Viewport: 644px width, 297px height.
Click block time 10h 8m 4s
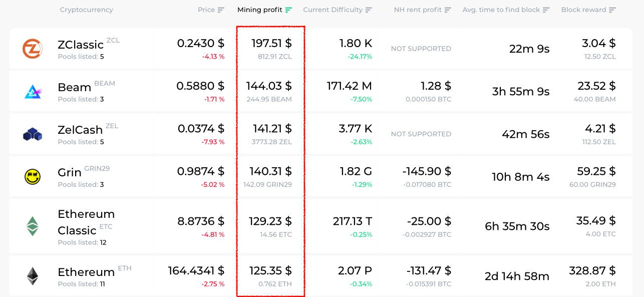tap(521, 177)
